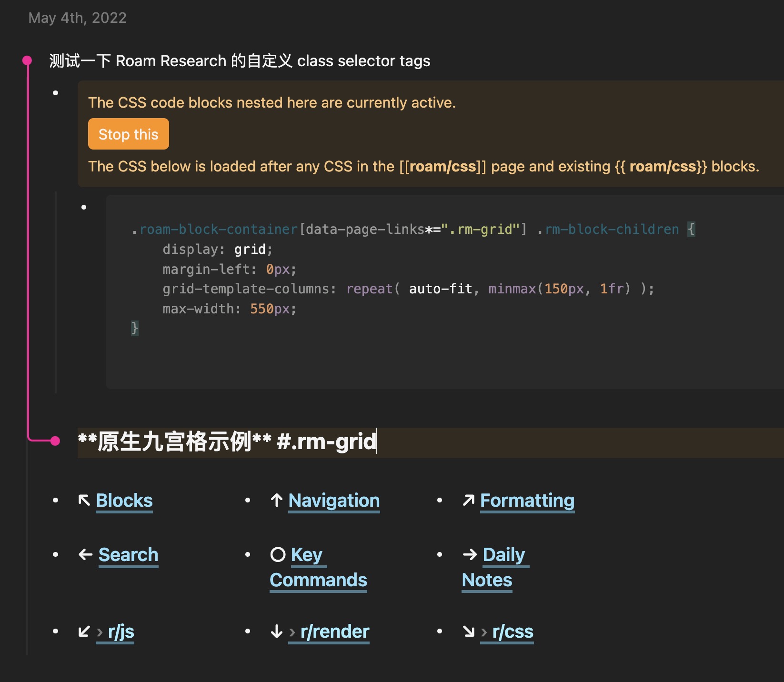
Task: Open the r/render page link
Action: pos(335,632)
